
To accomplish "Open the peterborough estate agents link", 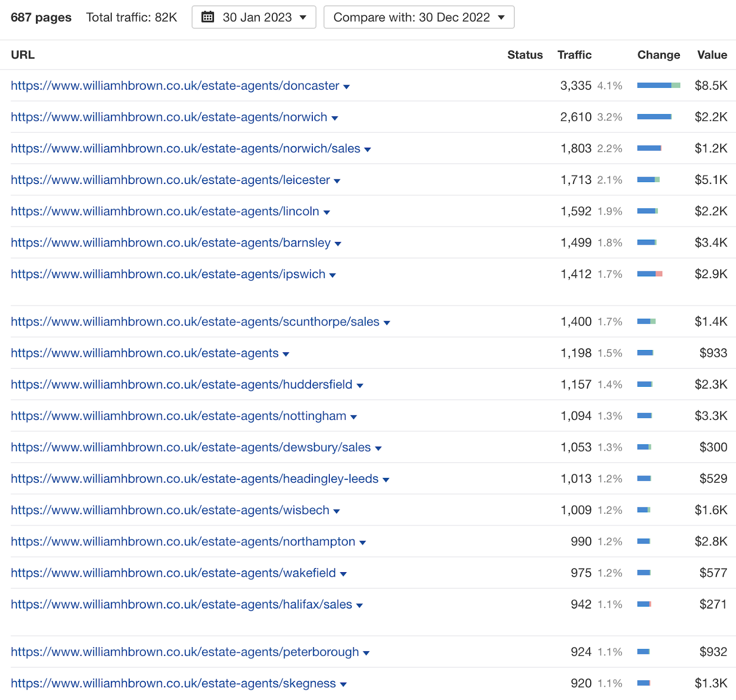I will (x=184, y=652).
